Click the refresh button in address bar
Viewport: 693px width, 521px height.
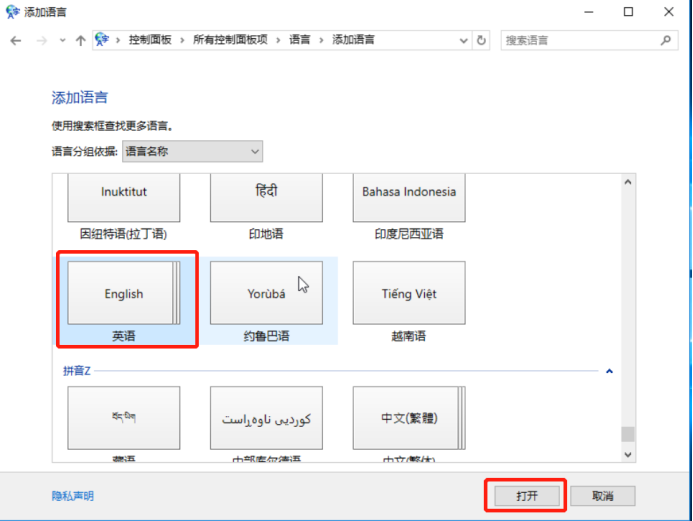coord(482,40)
